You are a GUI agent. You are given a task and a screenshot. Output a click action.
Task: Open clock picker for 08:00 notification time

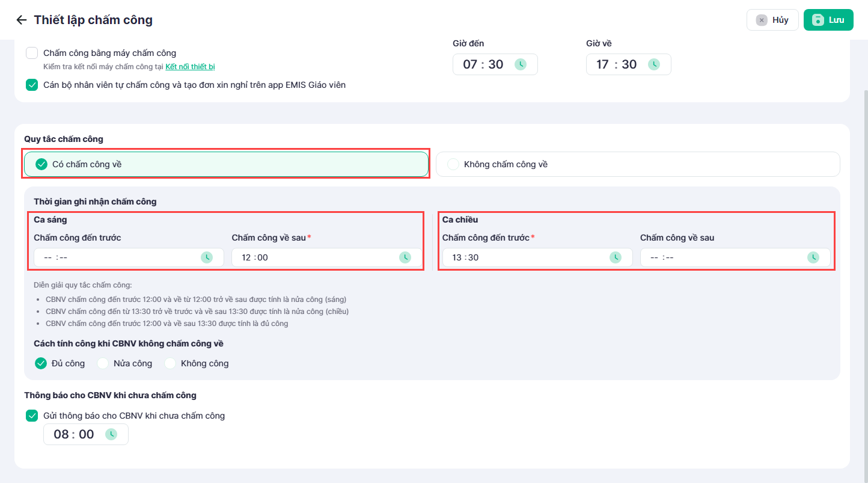click(x=111, y=434)
